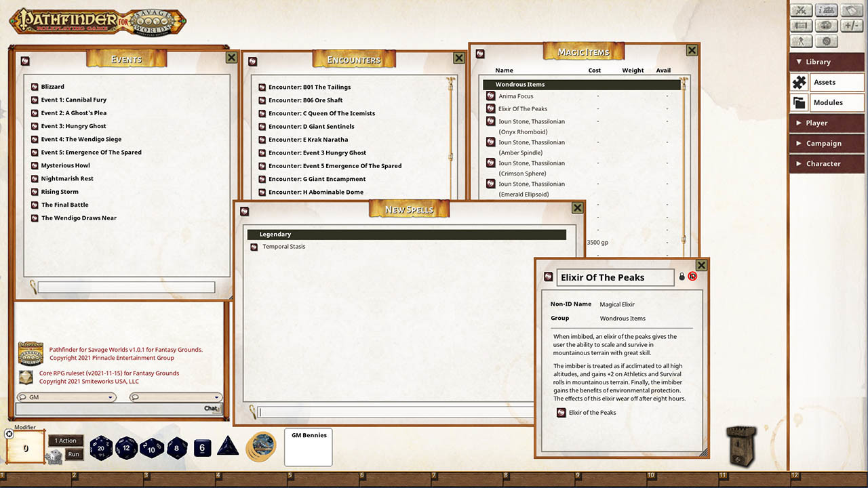Image resolution: width=868 pixels, height=488 pixels.
Task: Open the Modifiers +/- panel icon
Action: (851, 25)
